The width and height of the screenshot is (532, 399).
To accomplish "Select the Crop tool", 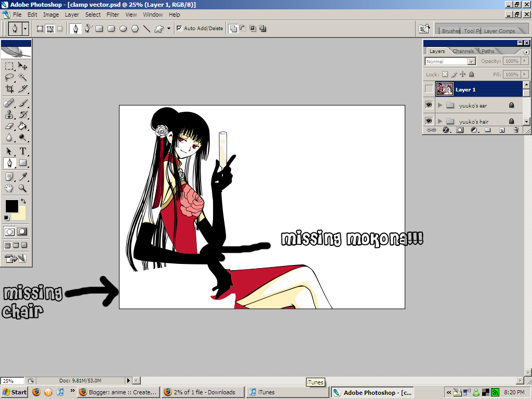I will click(x=9, y=89).
